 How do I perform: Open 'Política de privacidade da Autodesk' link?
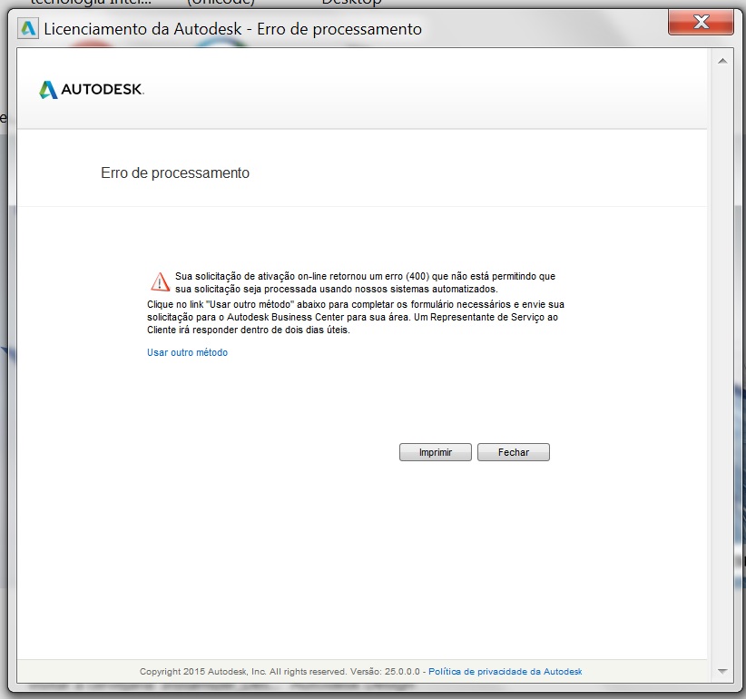pyautogui.click(x=505, y=672)
